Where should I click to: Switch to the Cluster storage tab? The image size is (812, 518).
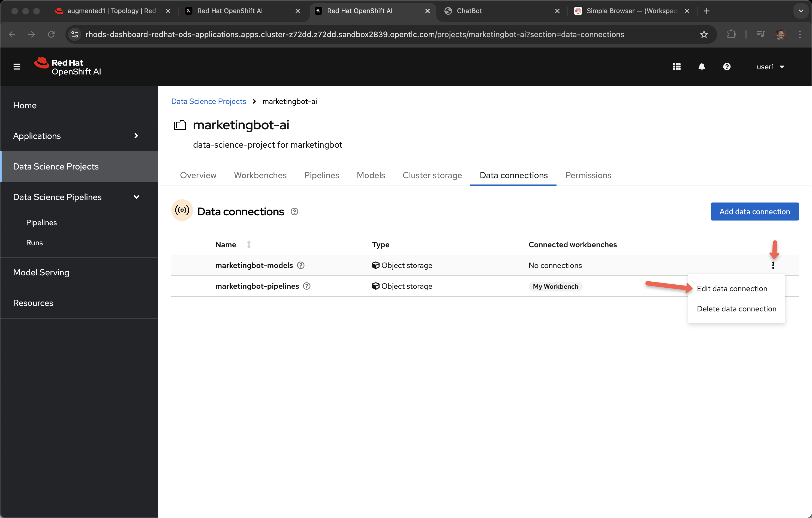point(432,175)
